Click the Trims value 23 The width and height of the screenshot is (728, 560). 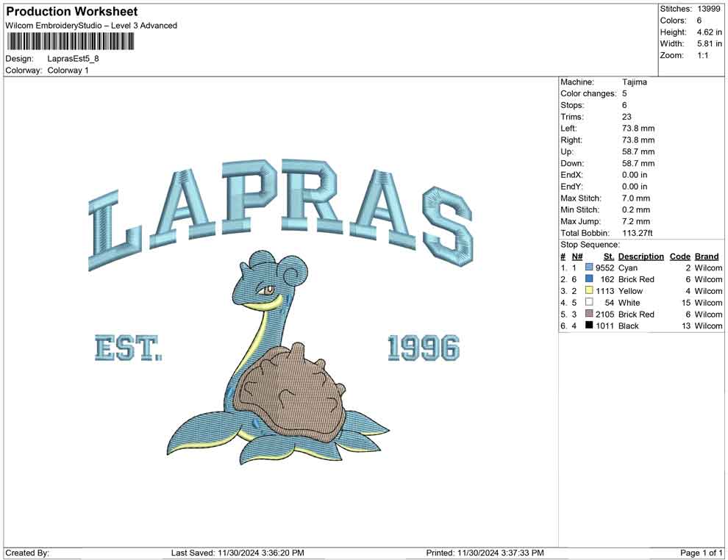click(627, 116)
